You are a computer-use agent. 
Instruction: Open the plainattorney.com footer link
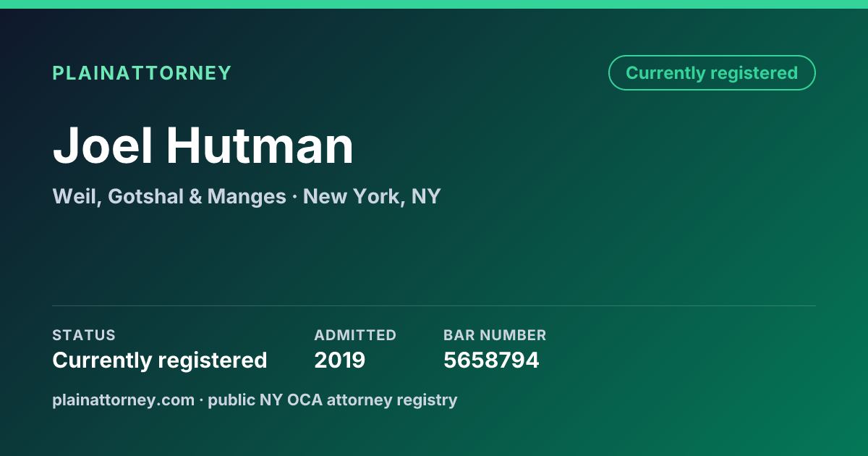pos(124,400)
